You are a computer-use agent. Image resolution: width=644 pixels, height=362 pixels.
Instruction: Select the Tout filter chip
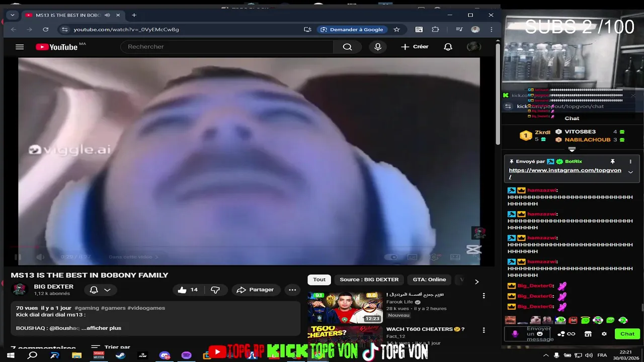pos(319,280)
